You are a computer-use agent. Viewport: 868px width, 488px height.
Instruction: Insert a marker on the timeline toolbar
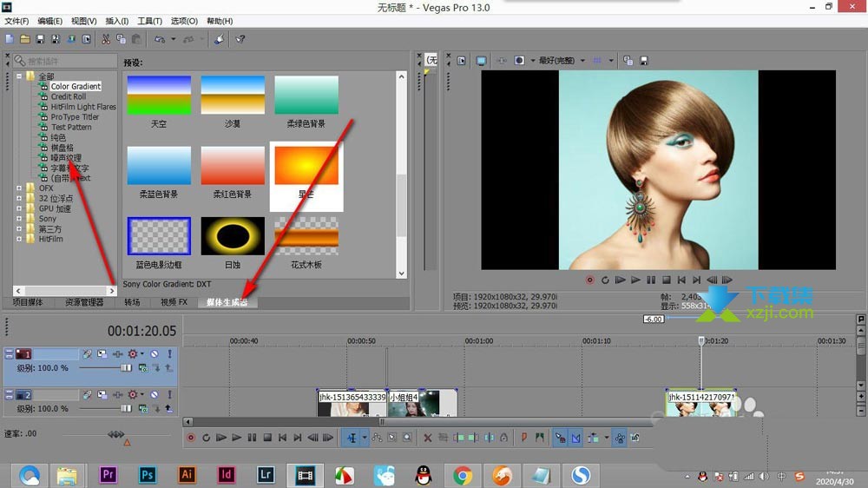523,438
